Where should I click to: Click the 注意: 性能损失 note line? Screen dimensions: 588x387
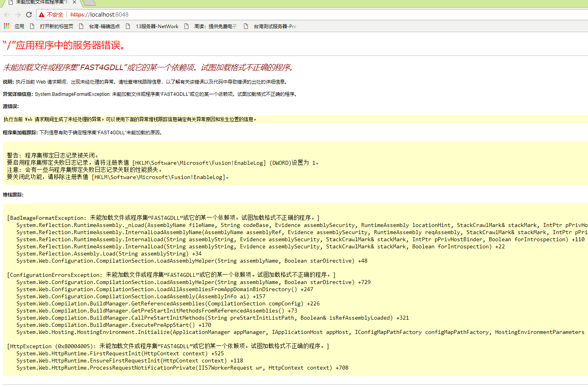point(85,170)
